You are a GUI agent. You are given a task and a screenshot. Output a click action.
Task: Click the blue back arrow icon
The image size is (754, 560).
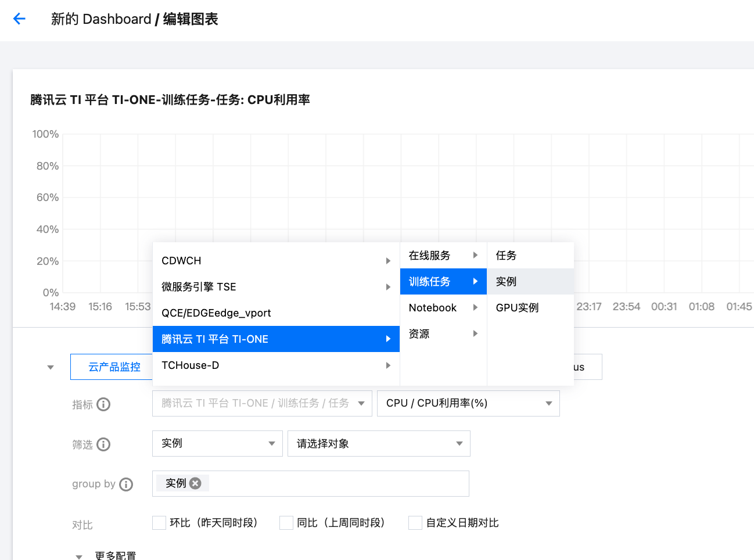click(19, 19)
